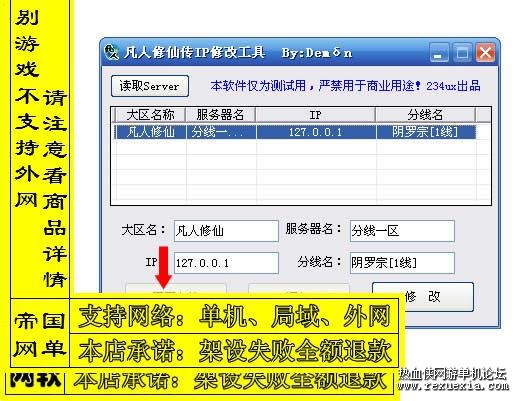Maximize the IP修改工具 window

tap(462, 52)
